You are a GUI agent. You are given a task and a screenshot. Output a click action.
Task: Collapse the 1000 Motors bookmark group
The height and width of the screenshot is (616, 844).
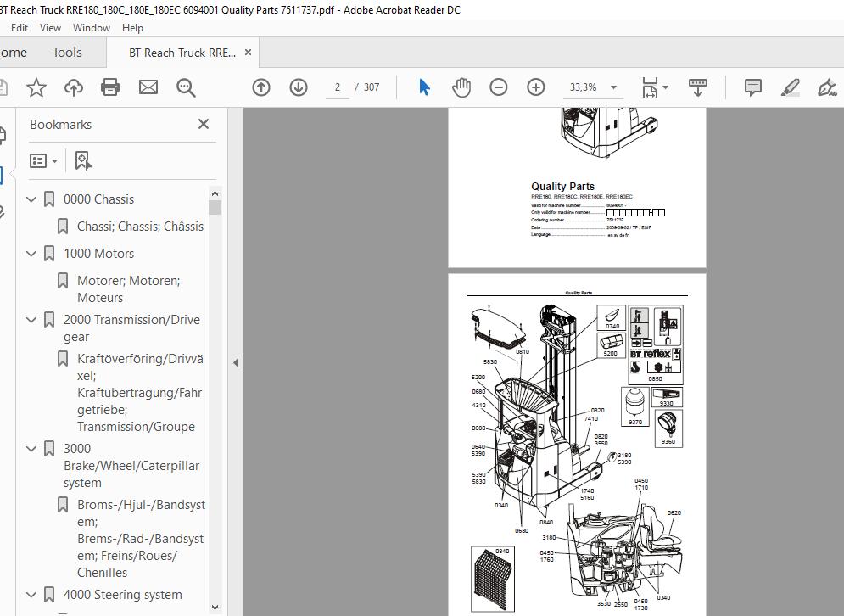point(31,254)
